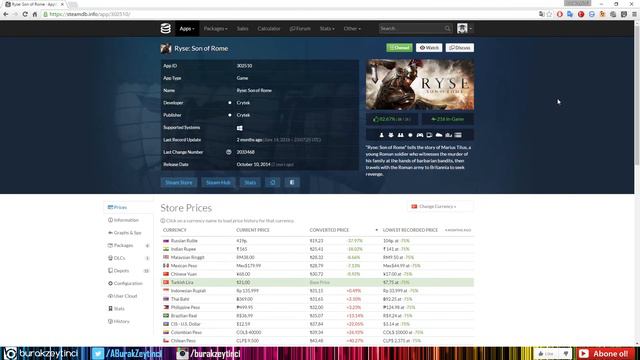Click the Colombian Peso currency name
Screen dimensions: 640x360
(186, 333)
